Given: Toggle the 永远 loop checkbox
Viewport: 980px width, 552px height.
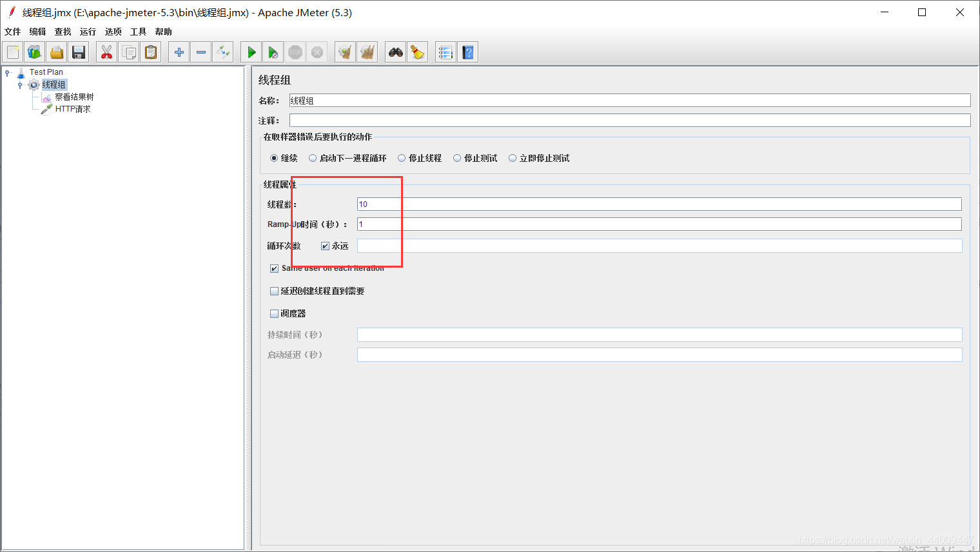Looking at the screenshot, I should pos(325,246).
